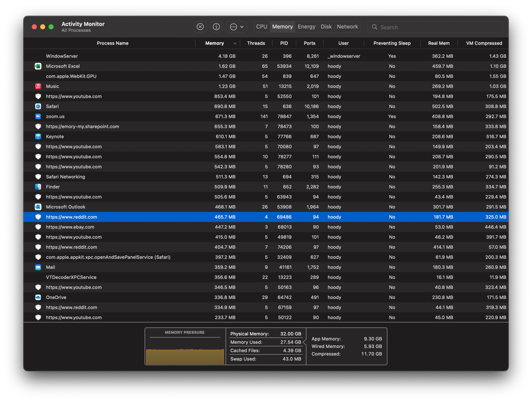Click into the Search field
This screenshot has width=532, height=402.
(435, 27)
